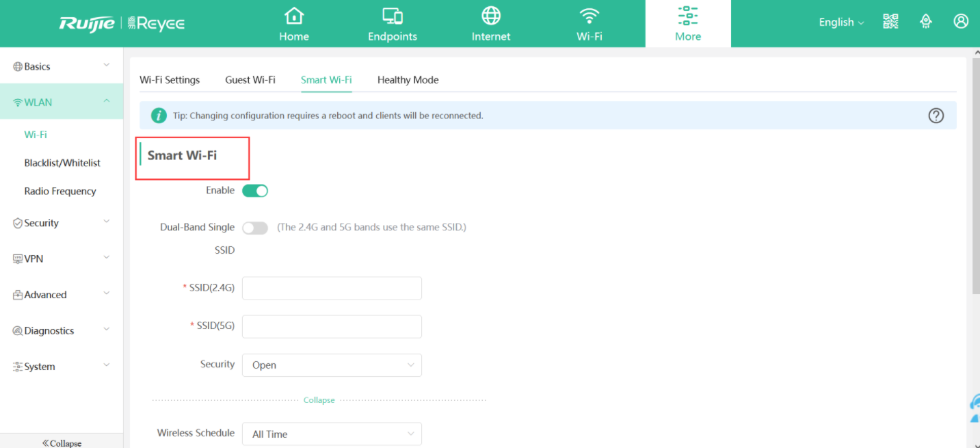980x448 pixels.
Task: Click the user account icon
Action: [961, 22]
